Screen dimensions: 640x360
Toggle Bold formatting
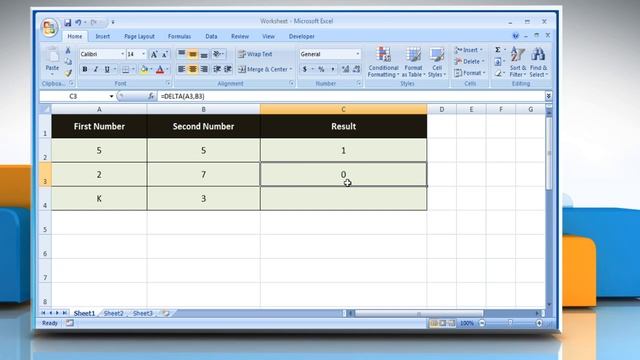click(x=84, y=69)
